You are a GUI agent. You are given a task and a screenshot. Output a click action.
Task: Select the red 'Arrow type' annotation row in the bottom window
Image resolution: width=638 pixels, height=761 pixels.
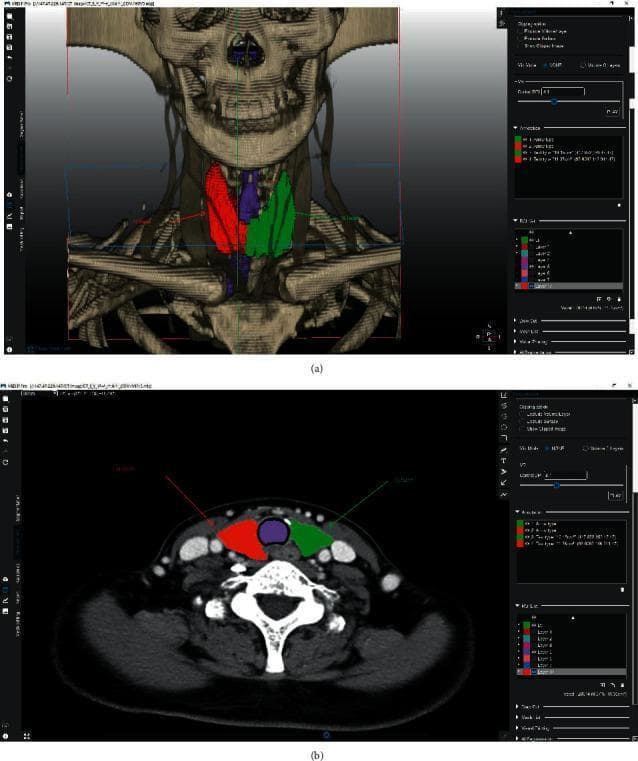571,530
